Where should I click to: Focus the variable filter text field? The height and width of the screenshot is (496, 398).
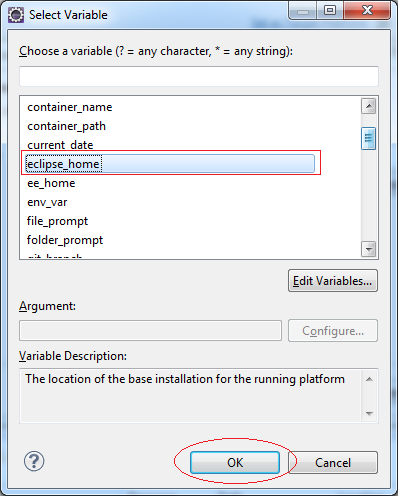pyautogui.click(x=199, y=76)
